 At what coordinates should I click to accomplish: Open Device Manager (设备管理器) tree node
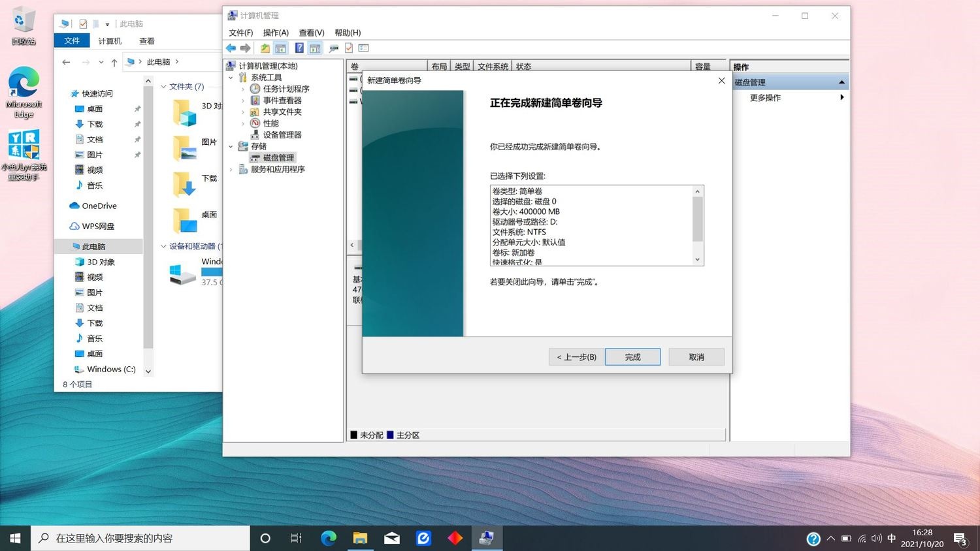282,134
